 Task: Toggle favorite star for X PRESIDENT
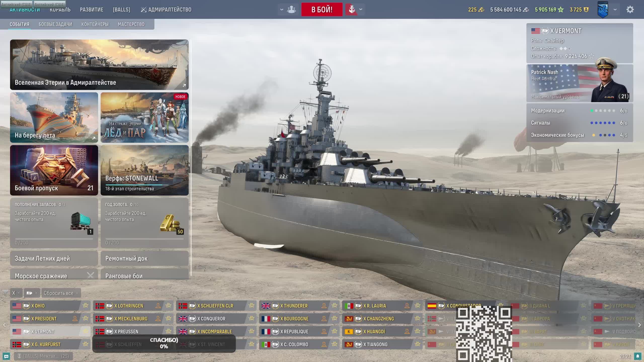pyautogui.click(x=86, y=319)
